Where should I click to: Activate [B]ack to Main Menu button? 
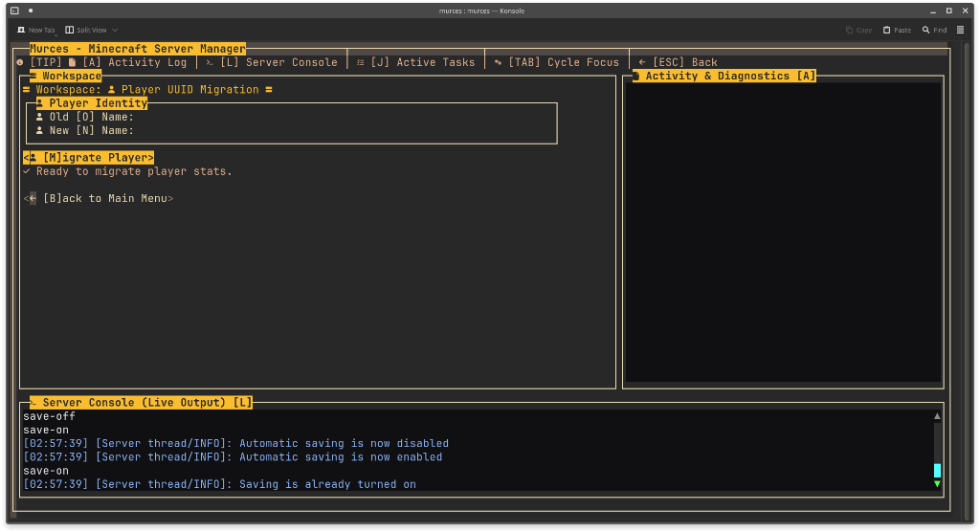click(x=99, y=198)
